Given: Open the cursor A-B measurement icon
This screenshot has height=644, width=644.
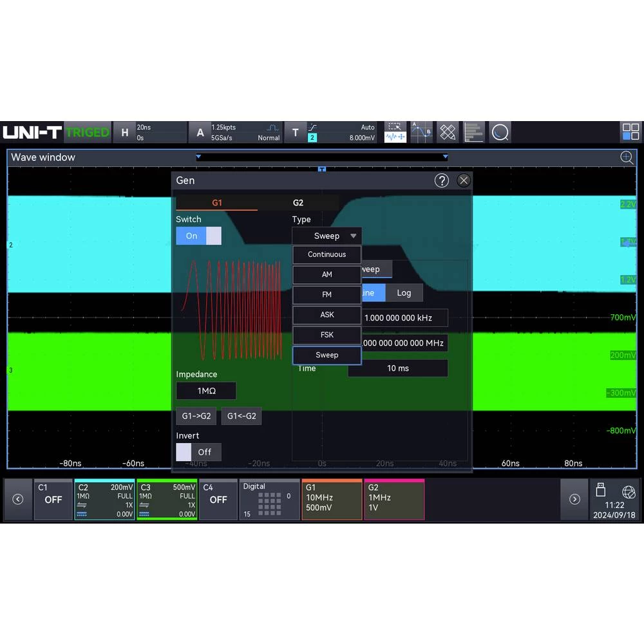Looking at the screenshot, I should (x=421, y=132).
